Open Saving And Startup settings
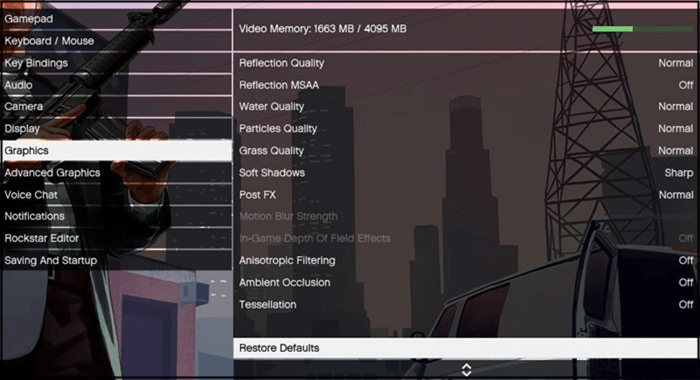The width and height of the screenshot is (700, 380). (x=117, y=260)
